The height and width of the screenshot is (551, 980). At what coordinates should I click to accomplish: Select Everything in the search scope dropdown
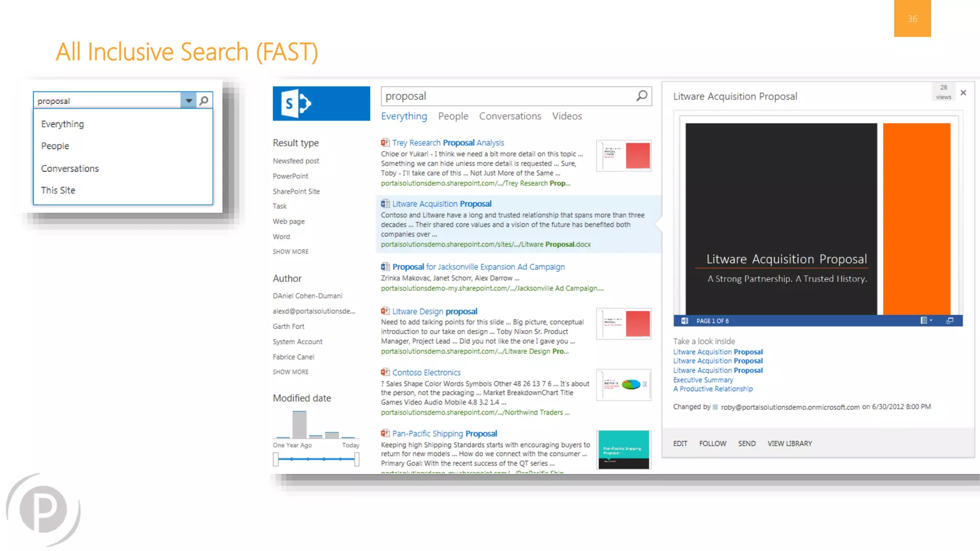coord(62,124)
